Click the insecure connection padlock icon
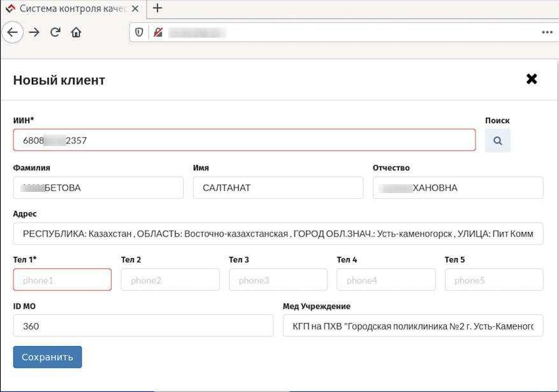The width and height of the screenshot is (559, 392). pos(158,33)
